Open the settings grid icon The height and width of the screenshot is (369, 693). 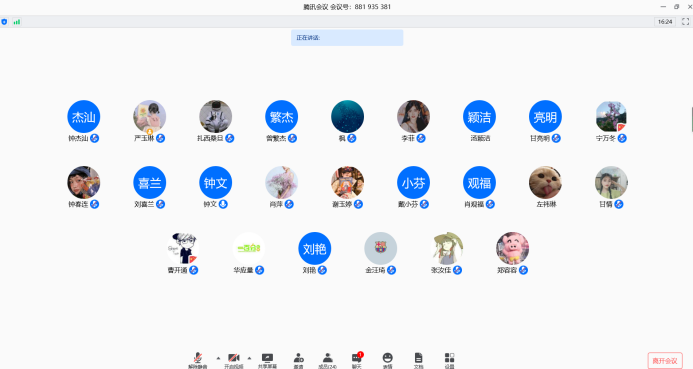(449, 360)
